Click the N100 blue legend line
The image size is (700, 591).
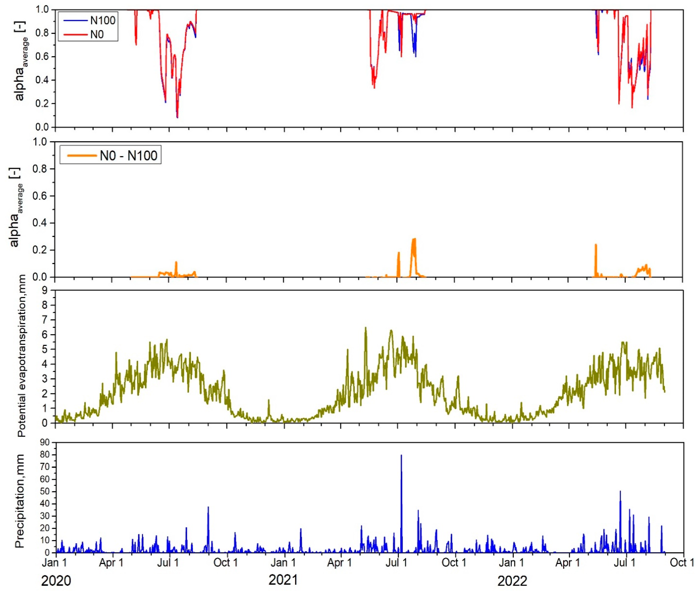tap(76, 21)
